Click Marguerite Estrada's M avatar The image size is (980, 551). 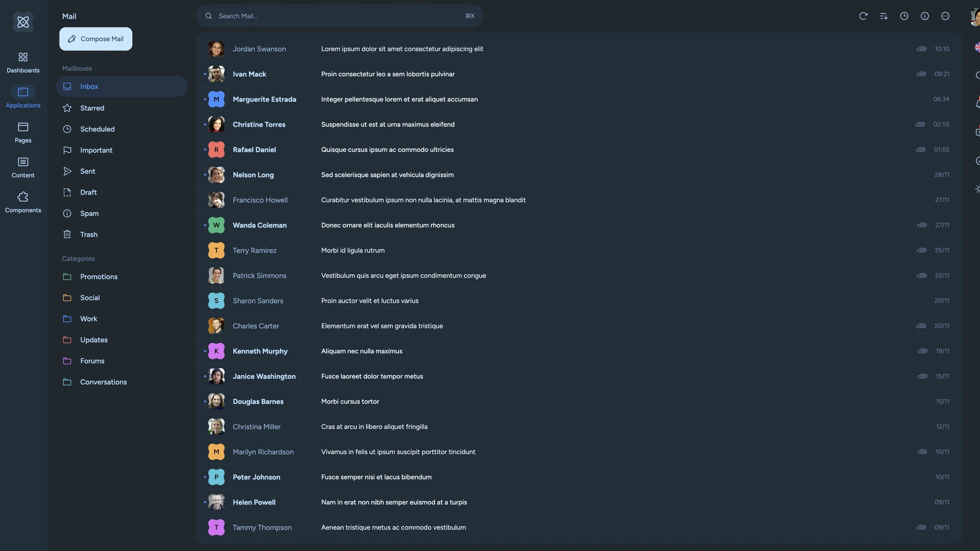[216, 99]
